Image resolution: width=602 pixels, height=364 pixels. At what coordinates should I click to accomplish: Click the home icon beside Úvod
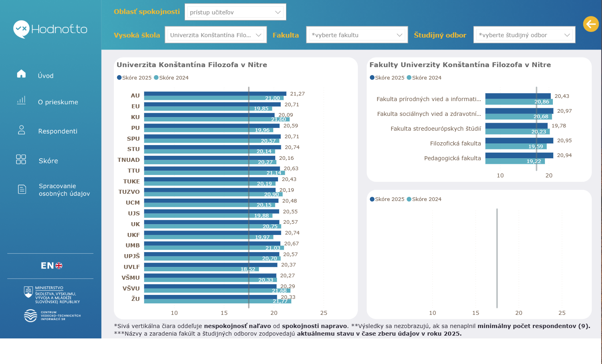21,74
